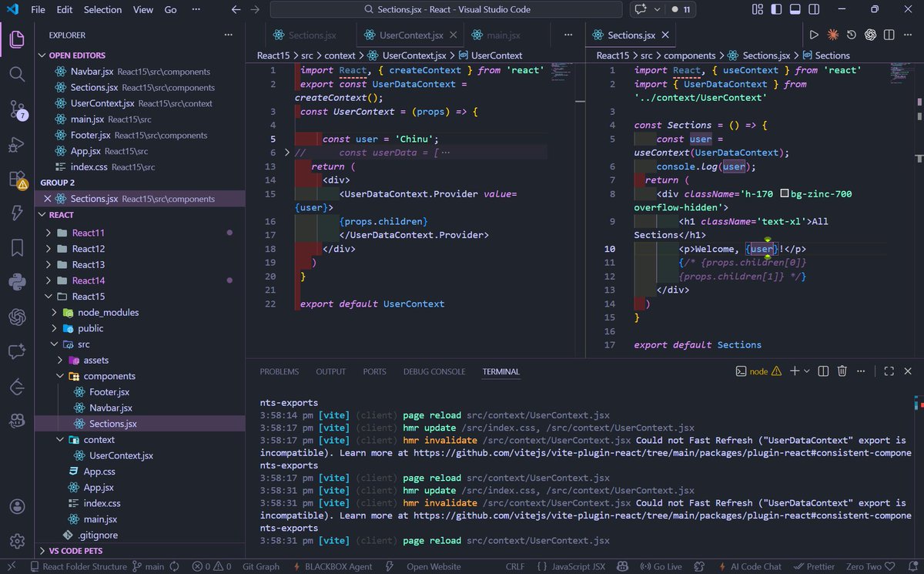Expand the folded region at line 6
The height and width of the screenshot is (574, 924).
point(288,153)
